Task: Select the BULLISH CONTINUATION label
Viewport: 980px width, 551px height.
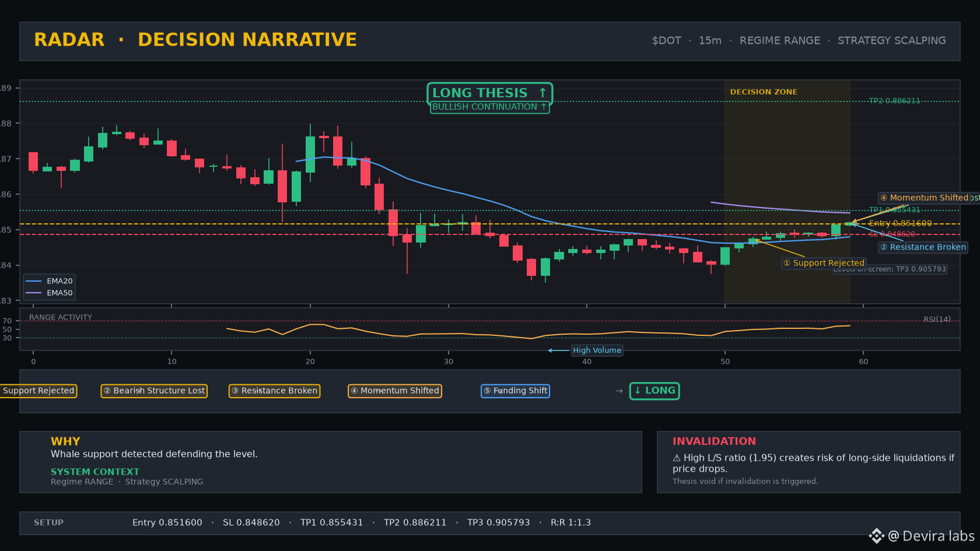Action: pyautogui.click(x=489, y=107)
